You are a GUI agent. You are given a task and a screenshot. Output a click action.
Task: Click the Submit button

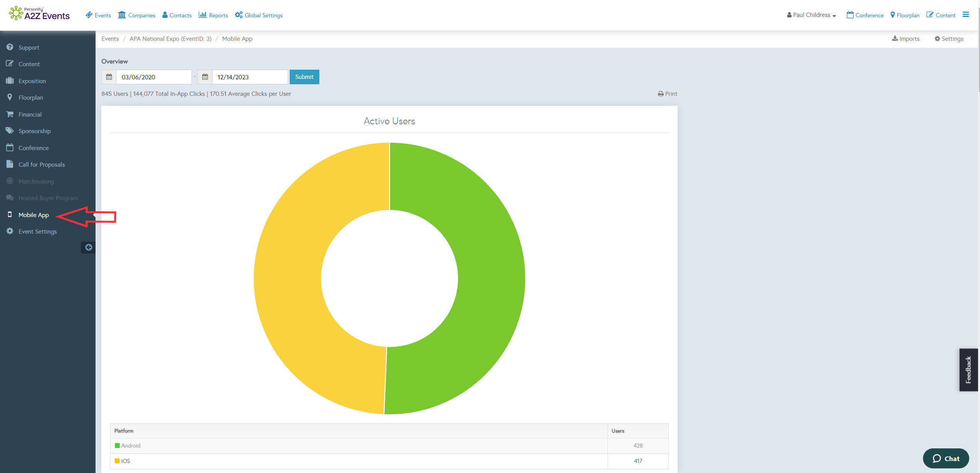coord(304,77)
